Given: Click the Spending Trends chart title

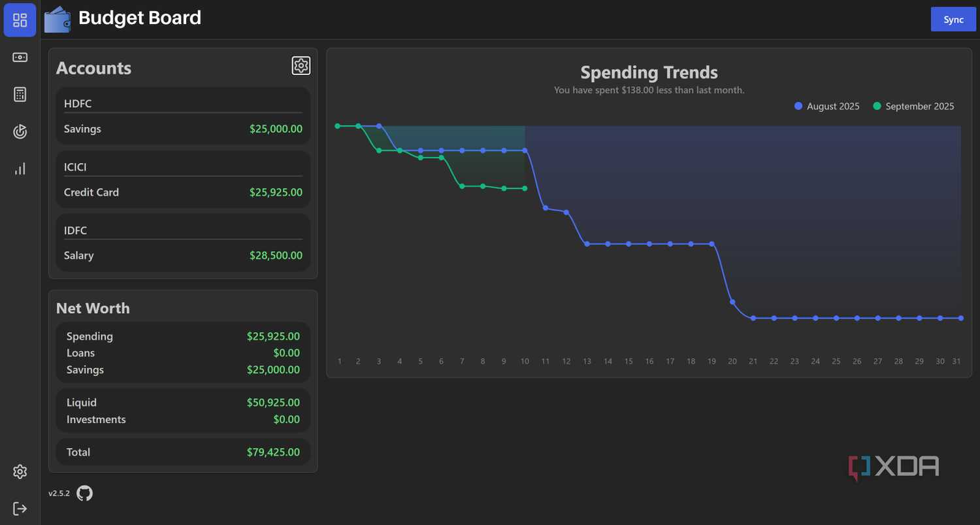Looking at the screenshot, I should (x=649, y=72).
